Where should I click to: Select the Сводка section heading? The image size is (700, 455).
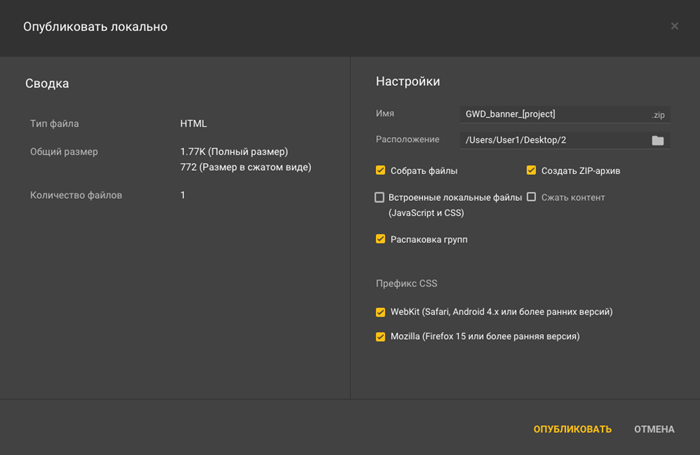click(47, 84)
